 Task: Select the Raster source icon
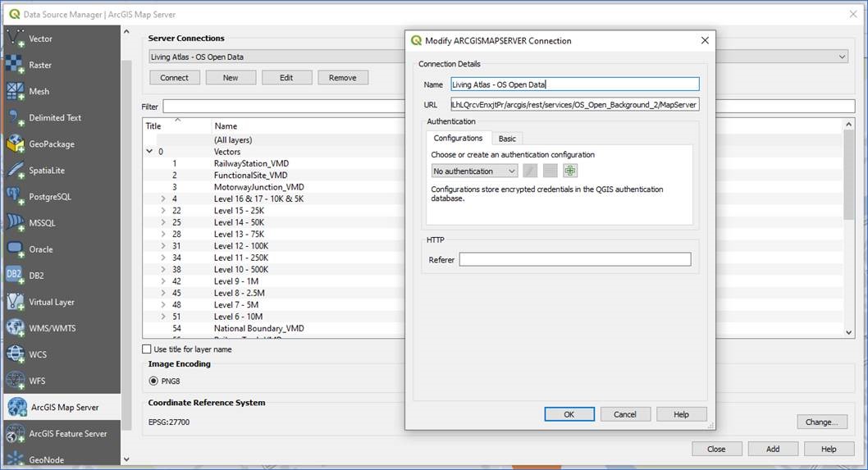point(15,65)
